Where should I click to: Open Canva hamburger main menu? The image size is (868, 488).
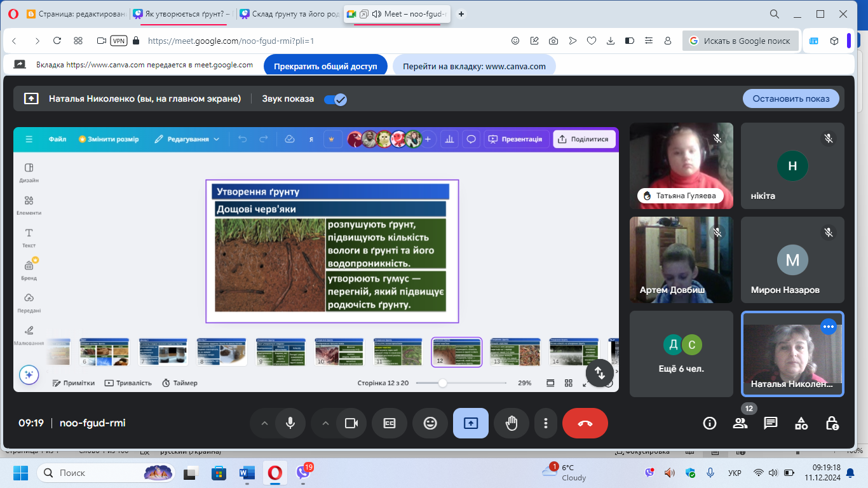[x=29, y=139]
